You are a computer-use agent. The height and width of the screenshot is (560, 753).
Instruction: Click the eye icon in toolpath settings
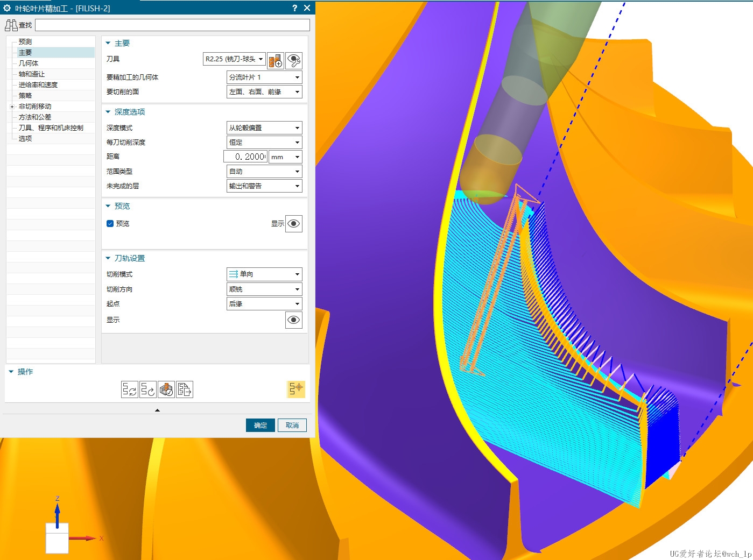coord(294,320)
